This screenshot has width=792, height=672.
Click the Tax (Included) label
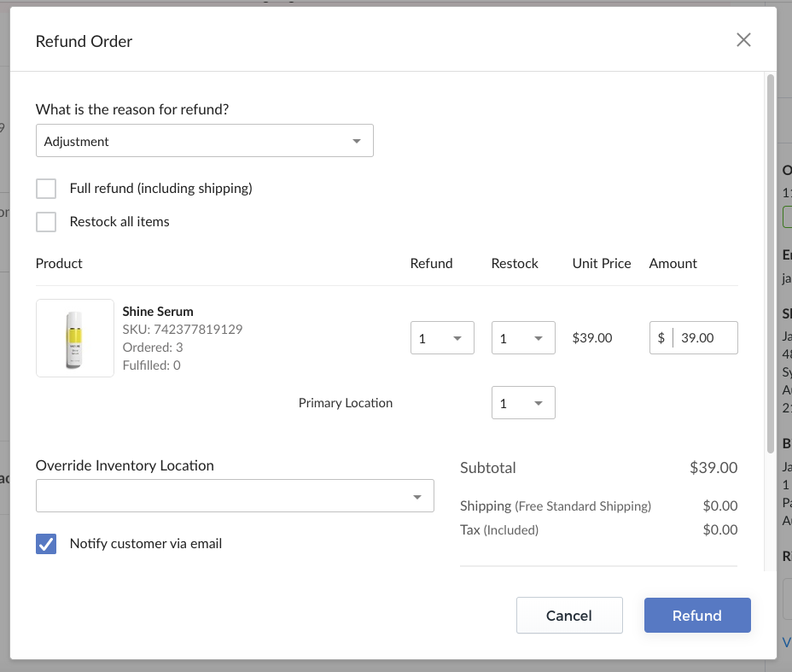(x=499, y=530)
